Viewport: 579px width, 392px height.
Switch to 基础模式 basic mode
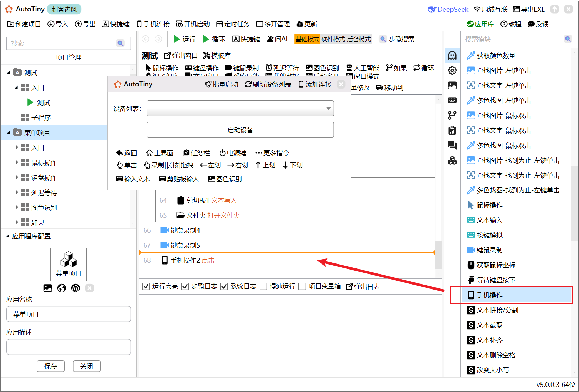(307, 39)
